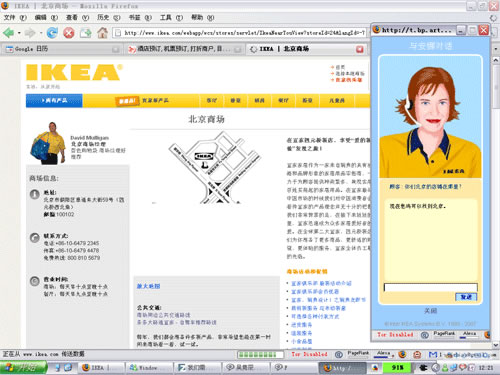The height and width of the screenshot is (375, 500).
Task: Click the David Mulligan store manager photo
Action: [x=48, y=143]
